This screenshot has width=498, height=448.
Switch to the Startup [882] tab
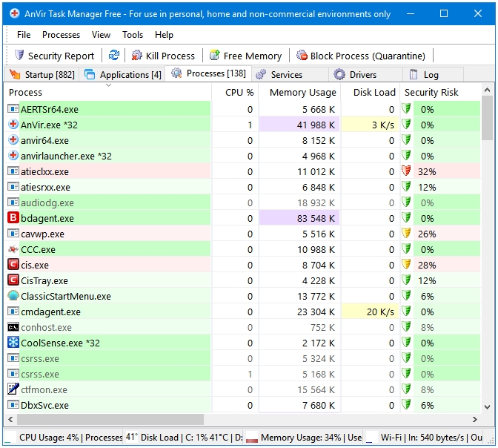(41, 74)
